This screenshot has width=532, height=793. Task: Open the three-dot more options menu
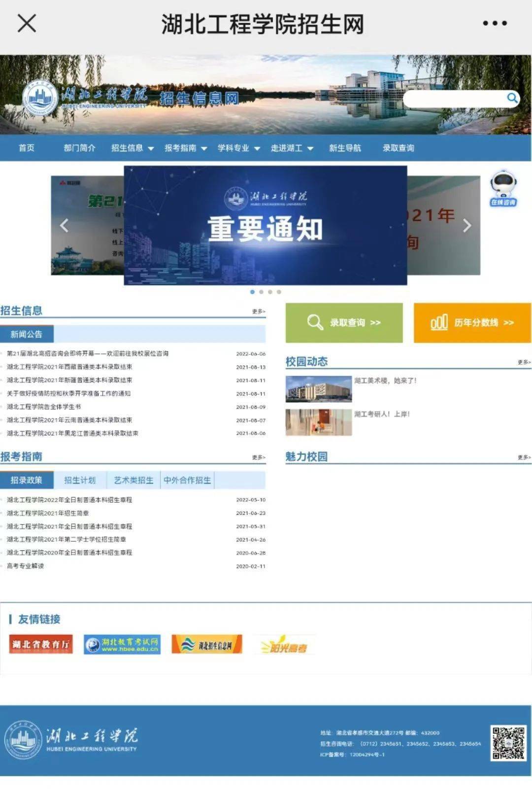pos(495,23)
